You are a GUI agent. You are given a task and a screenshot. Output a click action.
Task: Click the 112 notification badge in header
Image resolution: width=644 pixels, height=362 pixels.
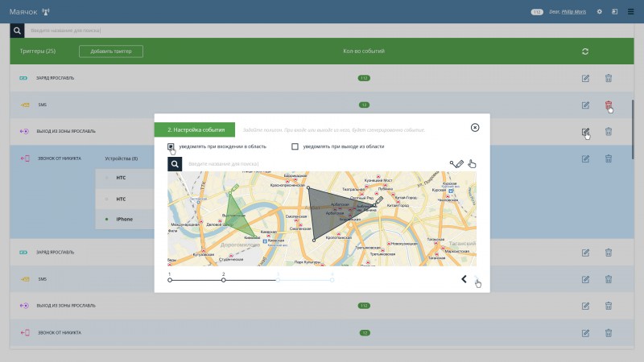[537, 12]
